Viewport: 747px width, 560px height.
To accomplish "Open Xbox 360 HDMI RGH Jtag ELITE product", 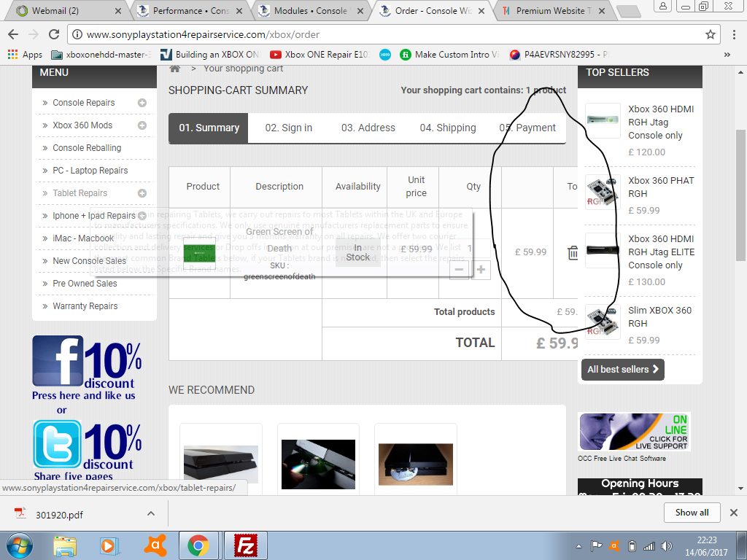I will coord(661,252).
